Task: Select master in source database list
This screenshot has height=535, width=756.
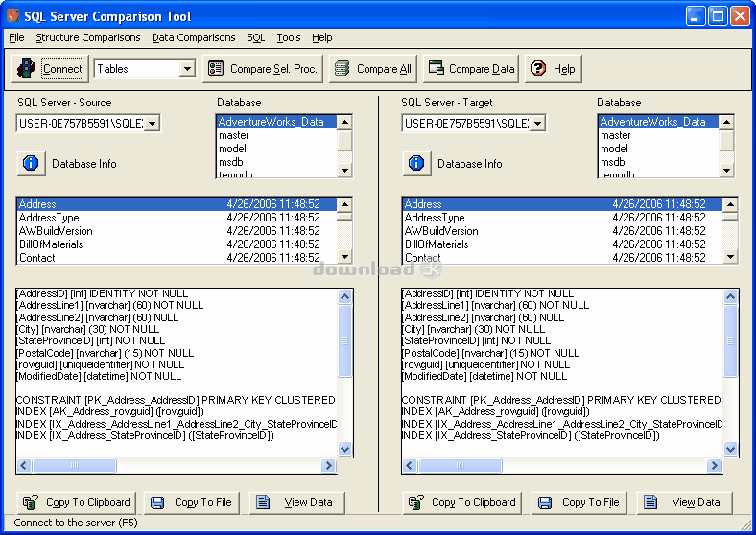Action: point(276,135)
